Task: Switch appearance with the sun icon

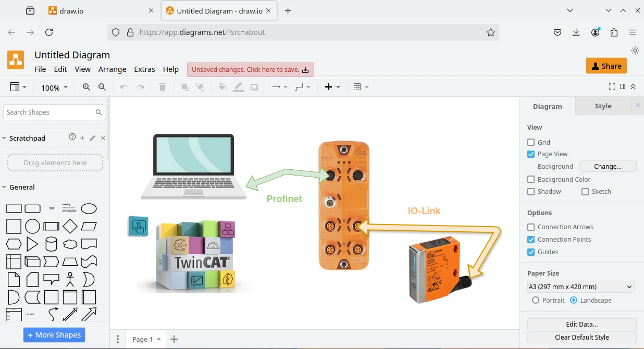Action: 635,51
